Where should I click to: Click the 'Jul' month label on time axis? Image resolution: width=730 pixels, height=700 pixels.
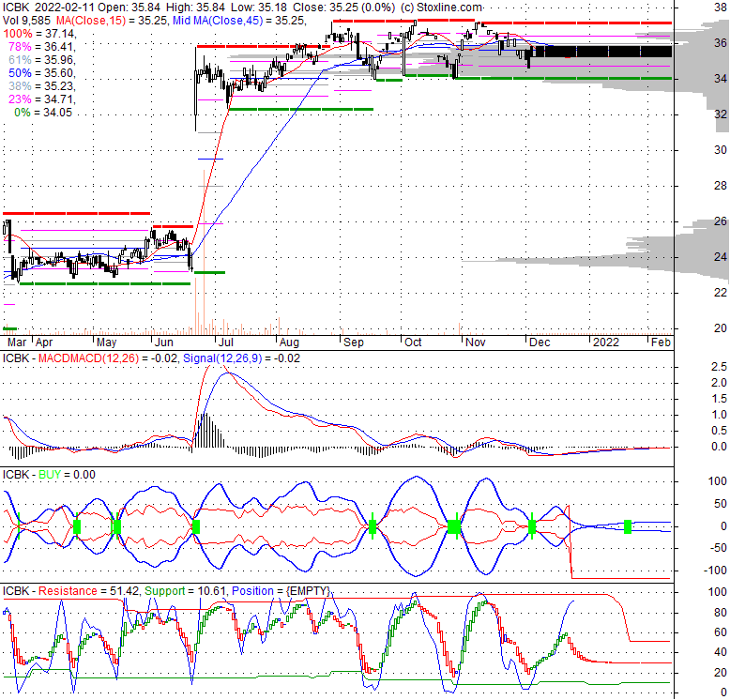226,342
